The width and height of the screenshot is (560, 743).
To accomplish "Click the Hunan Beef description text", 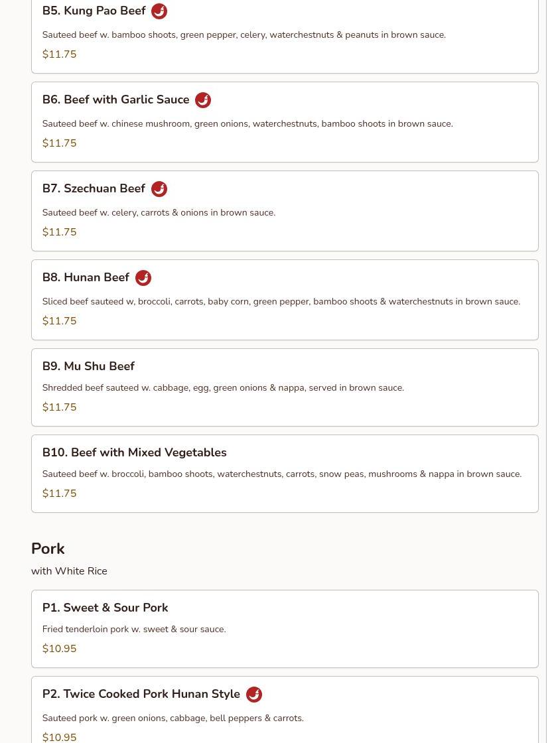I will click(281, 301).
